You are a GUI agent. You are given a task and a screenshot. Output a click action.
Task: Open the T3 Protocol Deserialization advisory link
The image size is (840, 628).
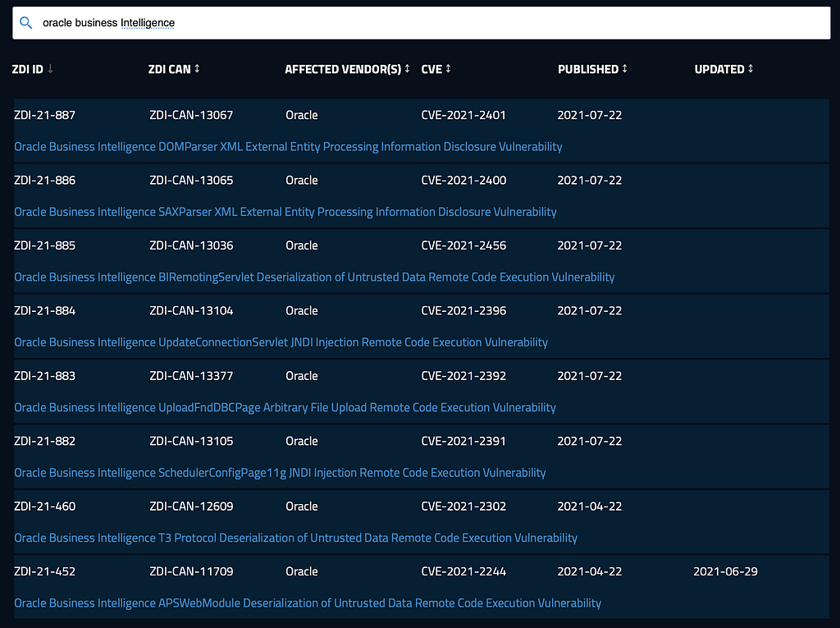[x=295, y=538]
